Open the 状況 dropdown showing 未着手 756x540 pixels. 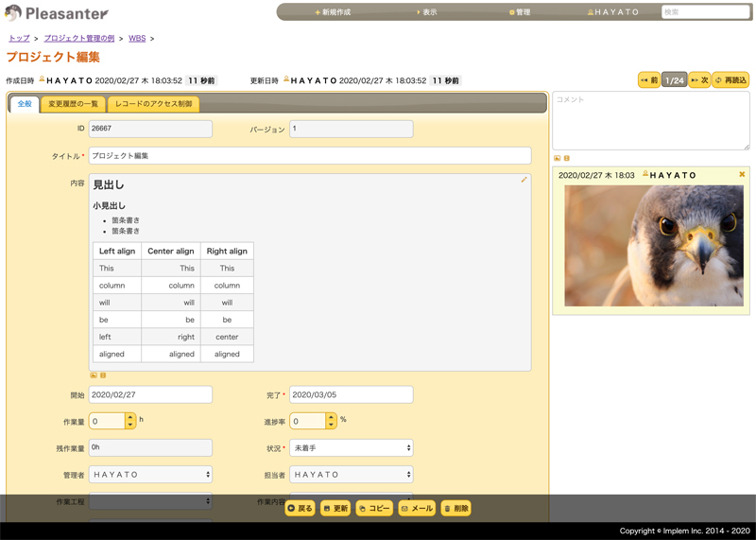[351, 448]
